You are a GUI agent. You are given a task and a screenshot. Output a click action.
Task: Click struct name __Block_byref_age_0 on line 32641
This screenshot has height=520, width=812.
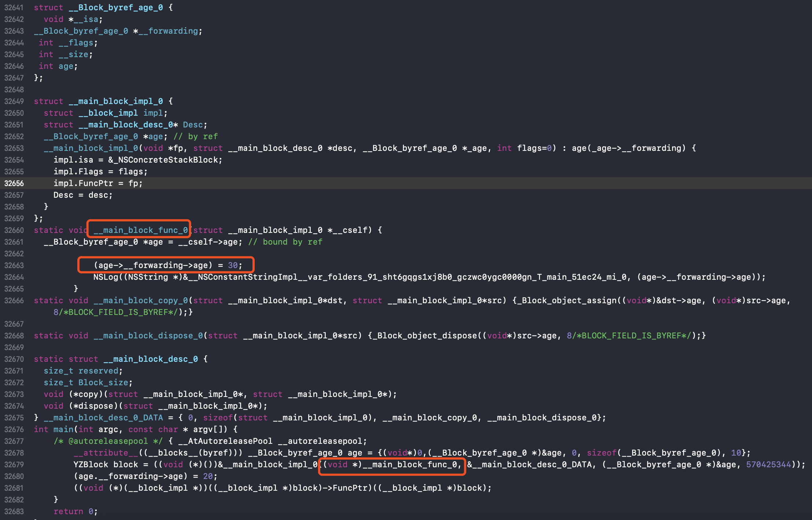coord(116,8)
